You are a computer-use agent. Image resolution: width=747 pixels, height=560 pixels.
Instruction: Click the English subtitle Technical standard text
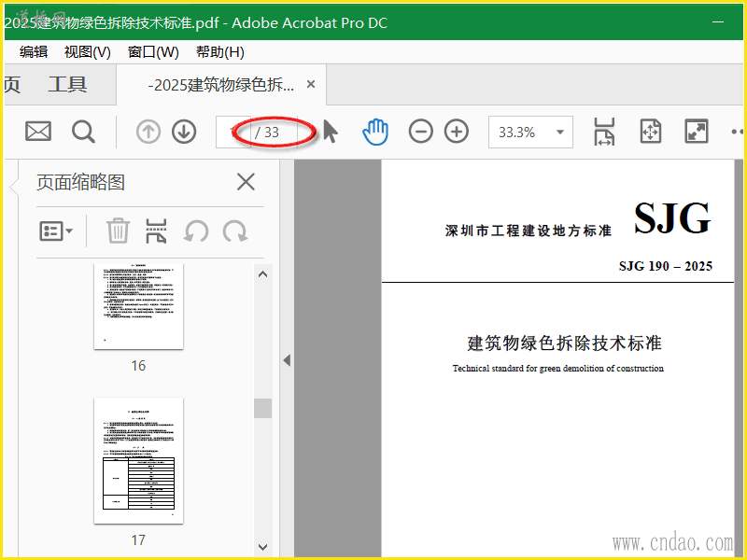click(557, 368)
